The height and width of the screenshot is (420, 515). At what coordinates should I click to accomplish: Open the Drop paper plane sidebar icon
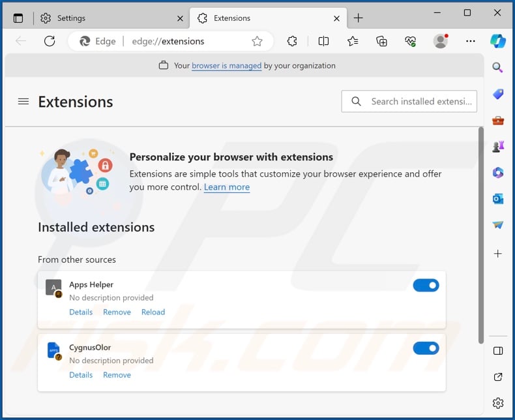pyautogui.click(x=498, y=225)
